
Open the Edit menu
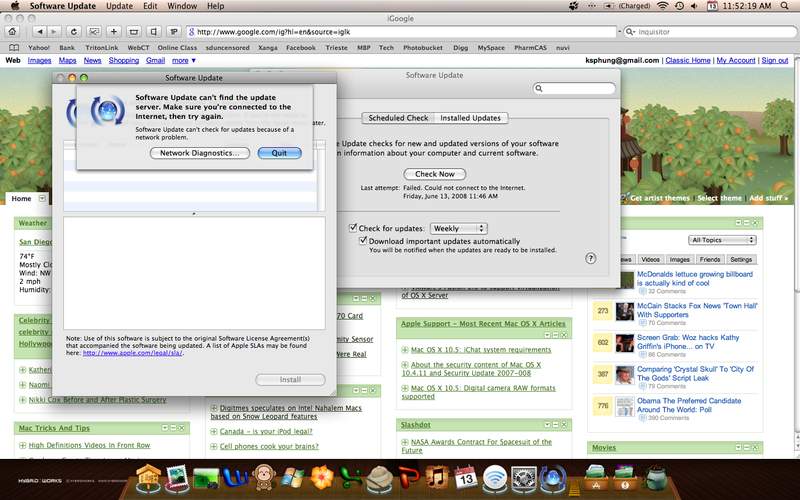click(150, 6)
